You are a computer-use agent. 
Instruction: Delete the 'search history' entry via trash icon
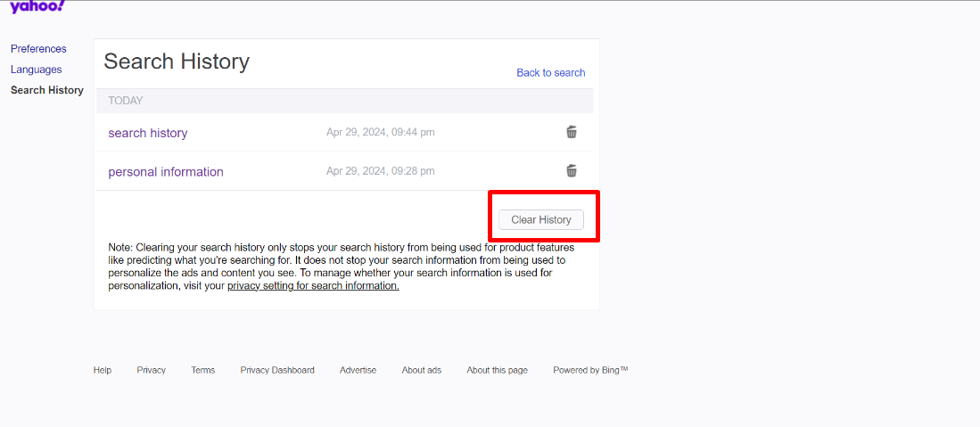(572, 132)
